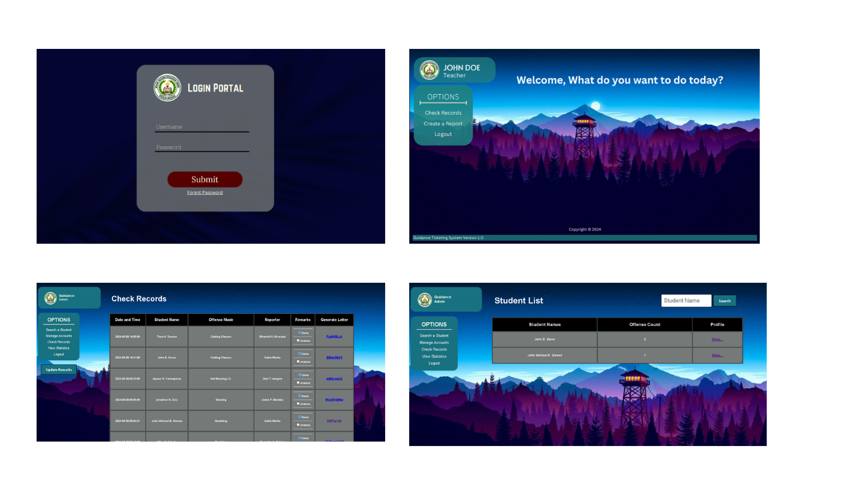Image resolution: width=868 pixels, height=488 pixels.
Task: Click the Submit button in Login Portal
Action: 205,180
